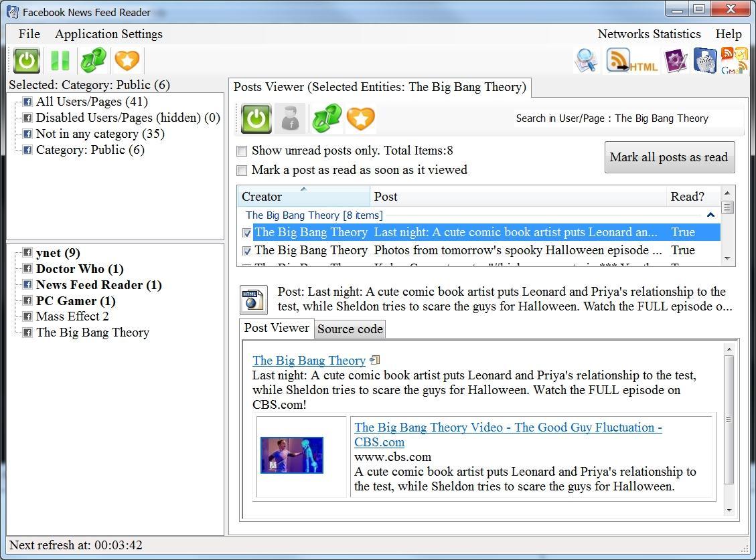This screenshot has width=756, height=560.
Task: Select Mass Effect 2 entry
Action: (72, 316)
